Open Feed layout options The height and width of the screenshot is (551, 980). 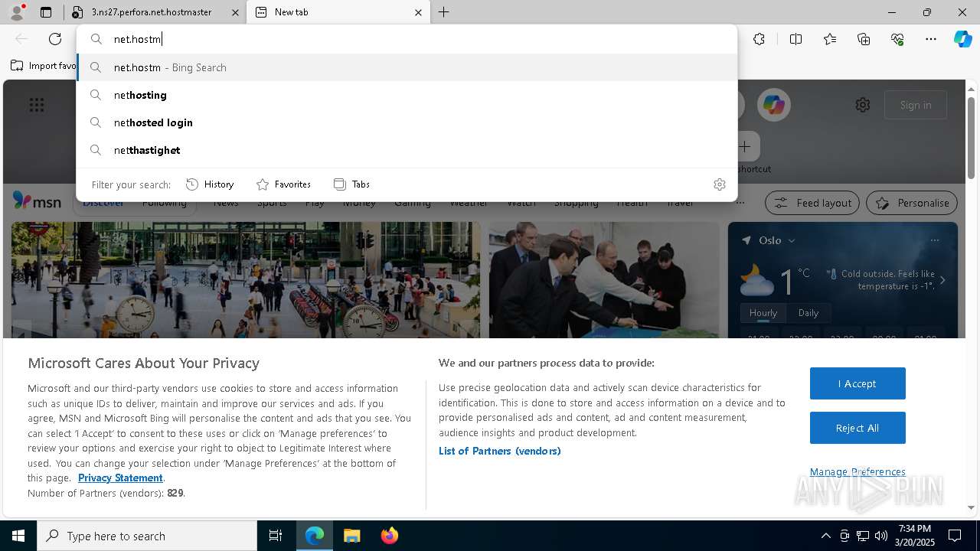[812, 203]
